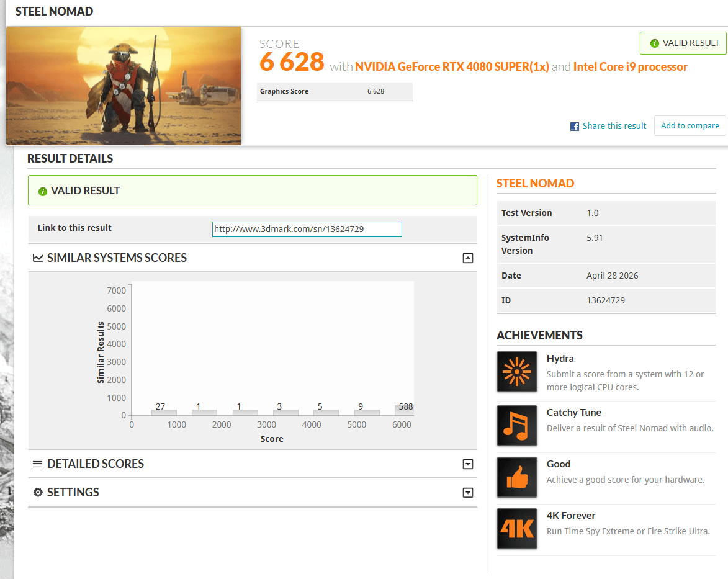Screen dimensions: 728x579
Task: Click the Similar Systems Scores chart icon
Action: (38, 258)
